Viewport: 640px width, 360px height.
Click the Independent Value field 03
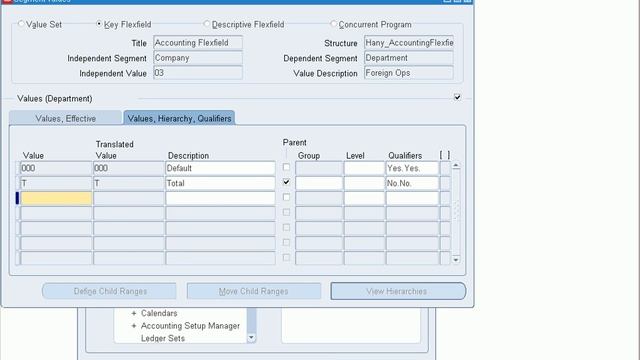coord(198,73)
